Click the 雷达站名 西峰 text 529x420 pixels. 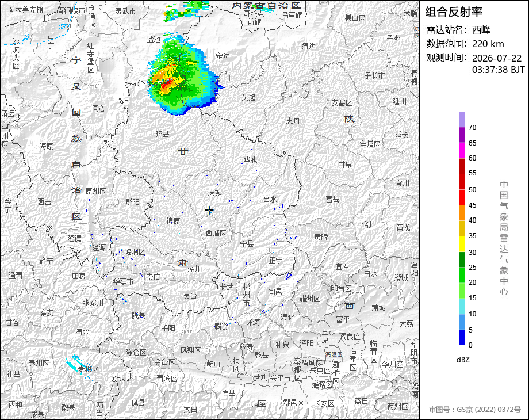(458, 30)
